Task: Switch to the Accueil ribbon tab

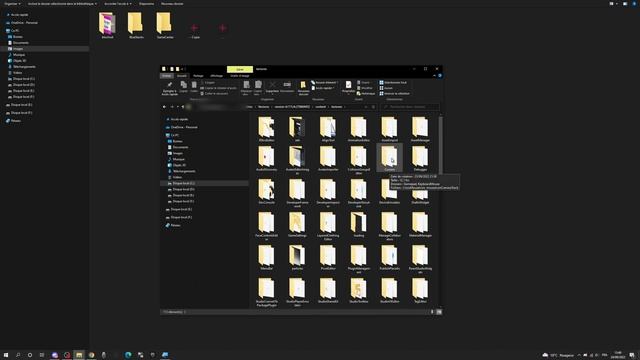Action: 182,76
